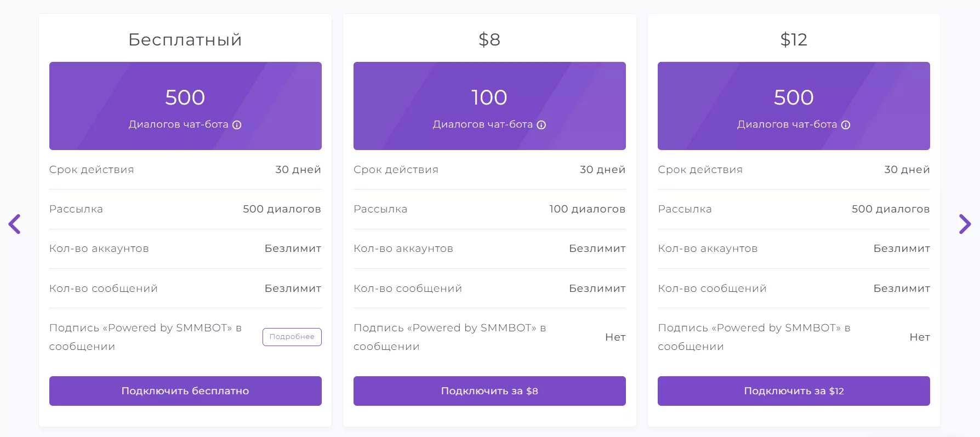Open the Подробнее details about SMMBOT signature

(x=292, y=337)
